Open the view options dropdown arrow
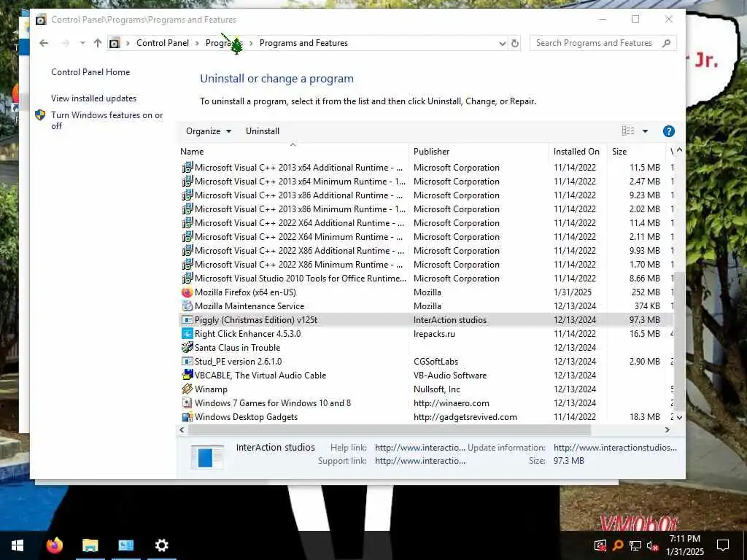 pos(645,131)
